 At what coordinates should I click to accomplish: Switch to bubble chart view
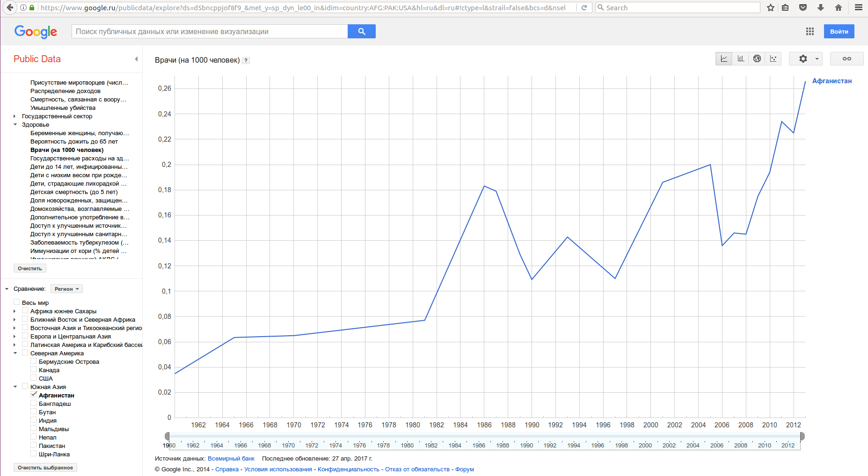pos(773,59)
